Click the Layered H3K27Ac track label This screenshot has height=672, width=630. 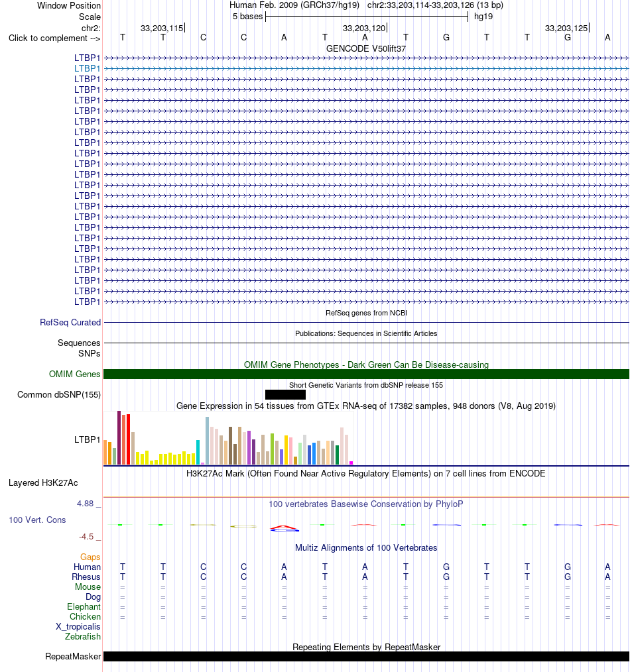[43, 483]
